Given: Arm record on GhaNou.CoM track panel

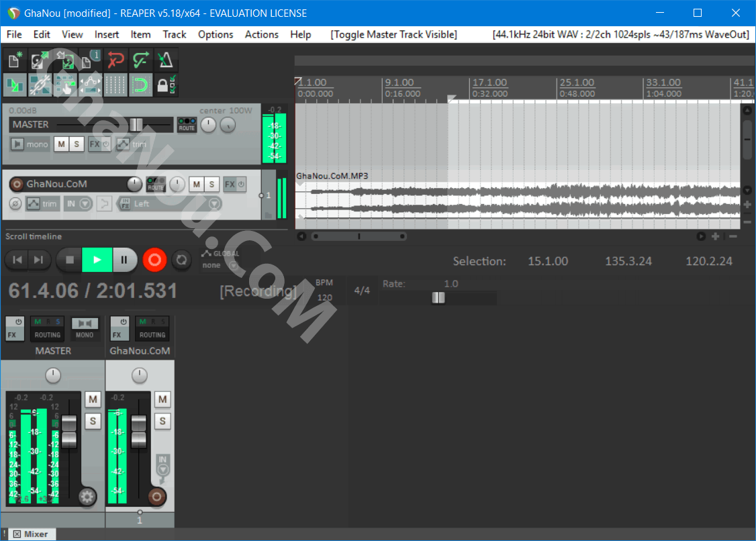Looking at the screenshot, I should click(x=17, y=184).
